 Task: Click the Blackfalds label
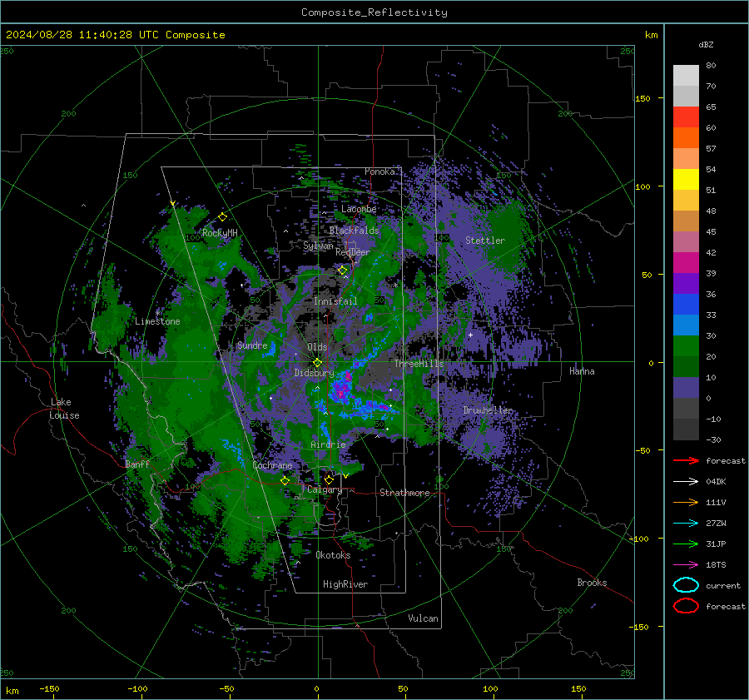pyautogui.click(x=354, y=231)
